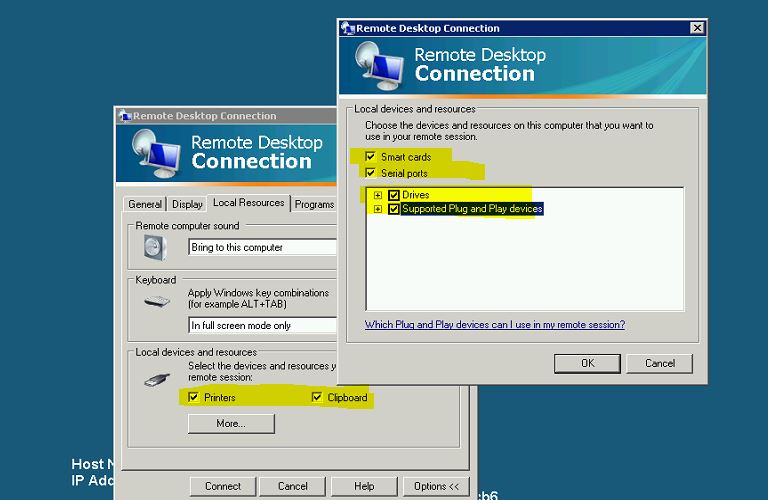Uncheck the Printers checkbox

coord(193,397)
